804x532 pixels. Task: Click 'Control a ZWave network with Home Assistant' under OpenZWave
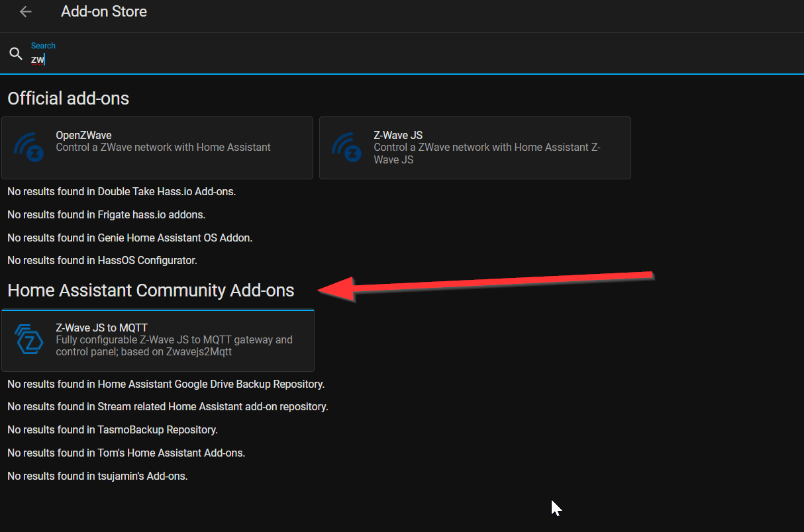click(163, 148)
